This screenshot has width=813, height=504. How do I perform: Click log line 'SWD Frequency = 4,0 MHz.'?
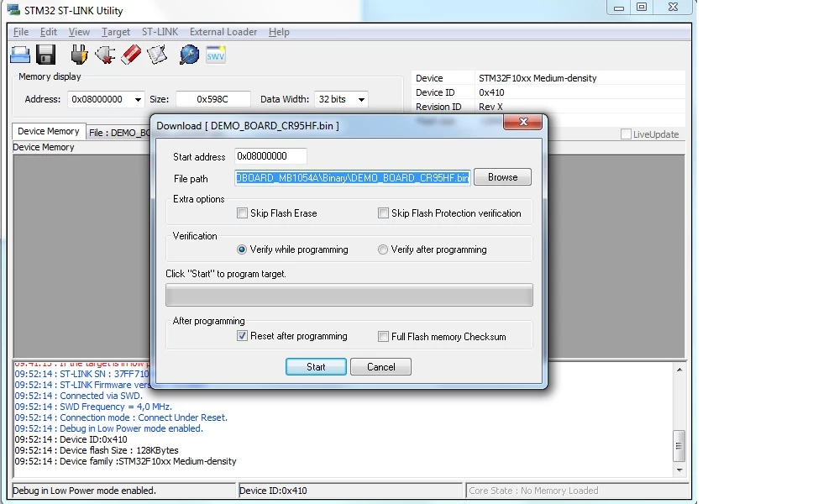93,407
